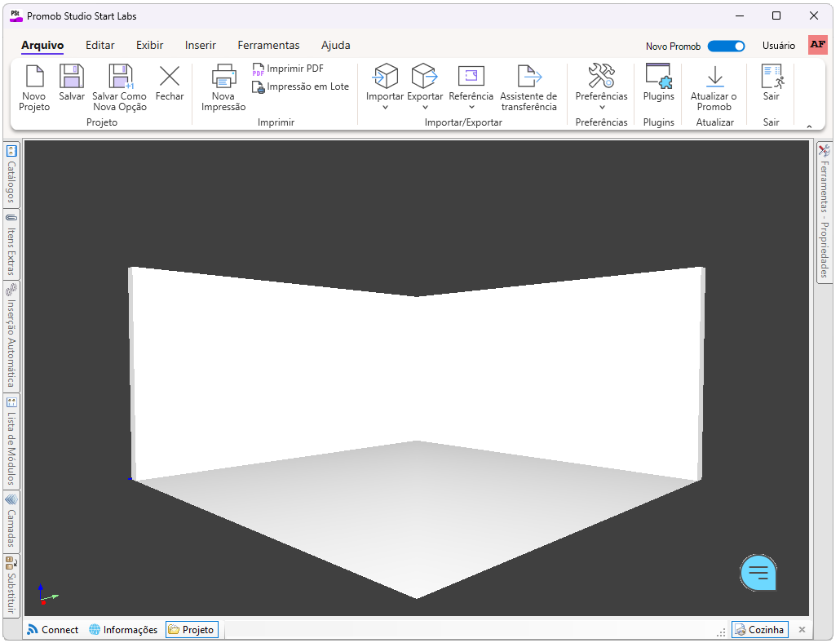The image size is (840, 643).
Task: Expand the Exportar dropdown arrow
Action: 425,108
